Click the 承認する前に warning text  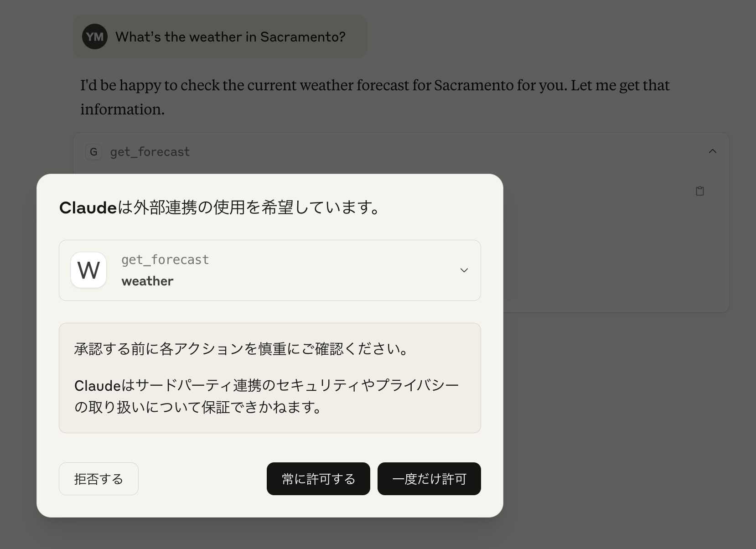[242, 349]
